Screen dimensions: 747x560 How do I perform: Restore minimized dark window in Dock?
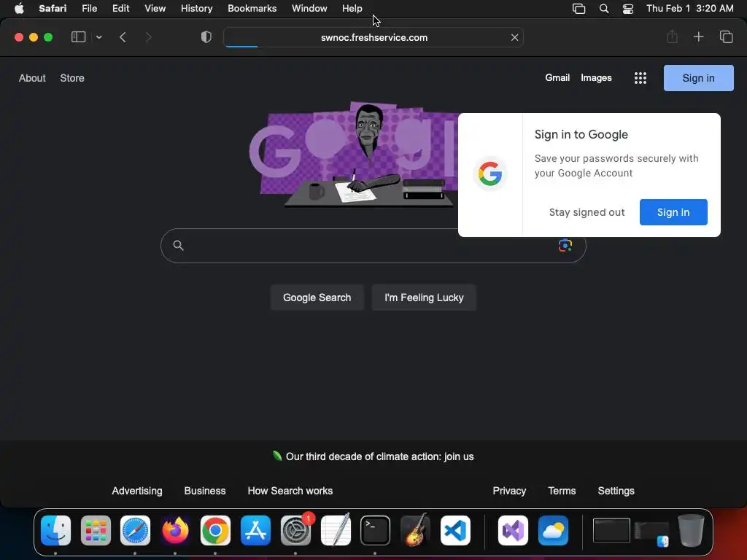tap(611, 531)
